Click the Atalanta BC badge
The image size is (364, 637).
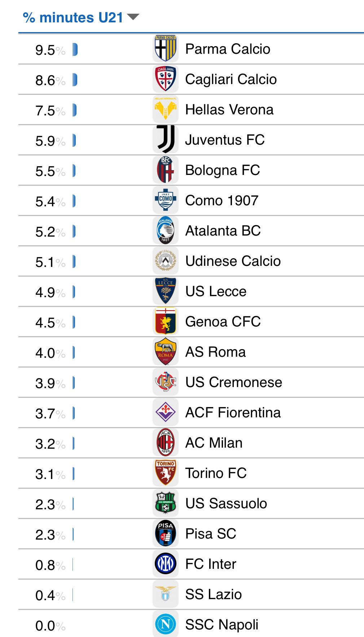pos(165,230)
